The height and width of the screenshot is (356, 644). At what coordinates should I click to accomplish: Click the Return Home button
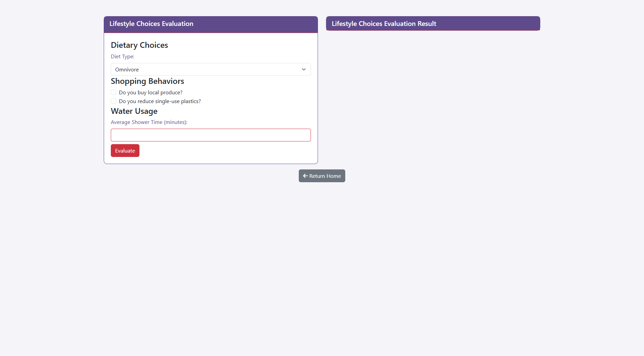(x=322, y=176)
